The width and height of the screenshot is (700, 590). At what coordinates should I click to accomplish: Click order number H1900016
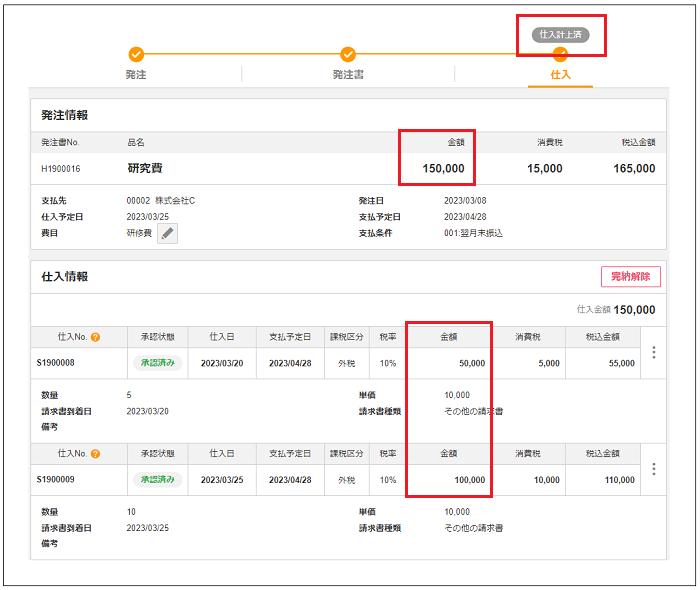61,169
